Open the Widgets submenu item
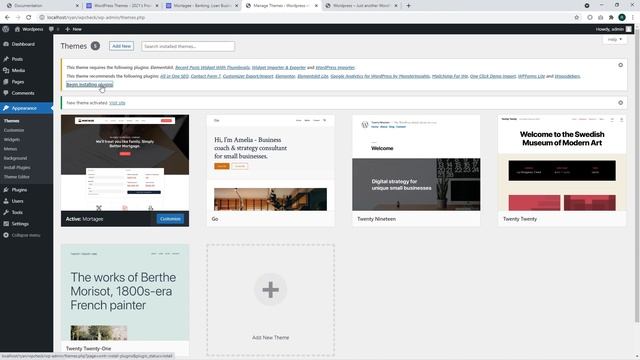This screenshot has width=640, height=360. tap(12, 140)
